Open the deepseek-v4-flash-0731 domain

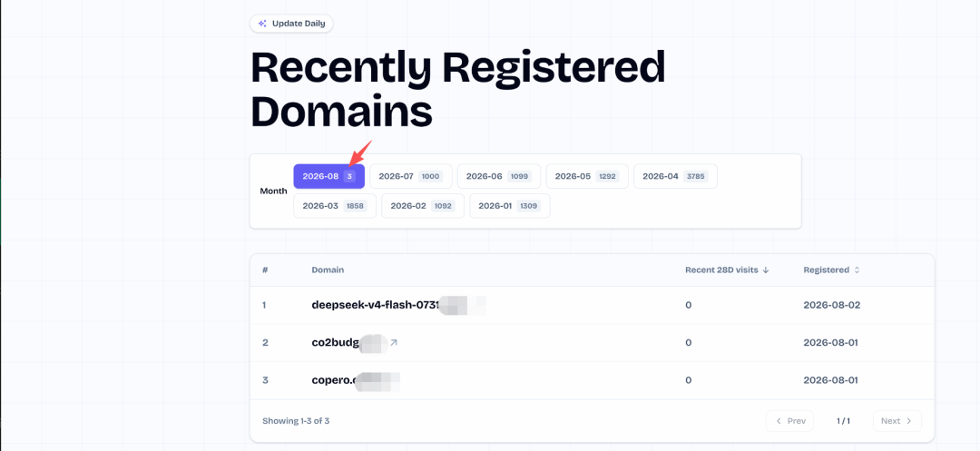tap(377, 305)
